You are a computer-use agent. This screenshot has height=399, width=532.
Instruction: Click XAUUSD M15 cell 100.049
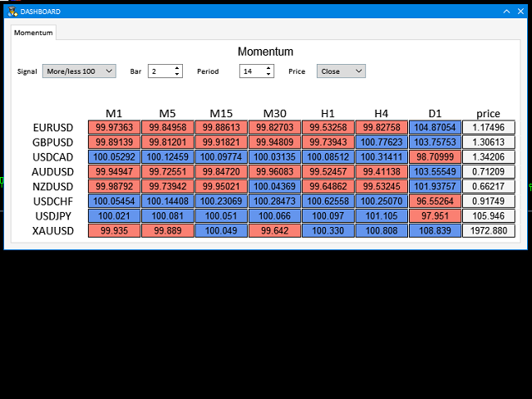221,230
